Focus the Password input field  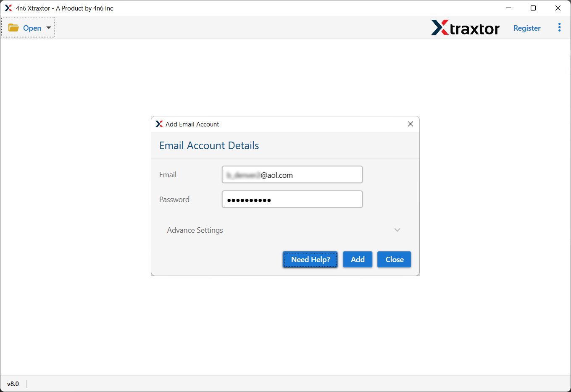point(292,199)
